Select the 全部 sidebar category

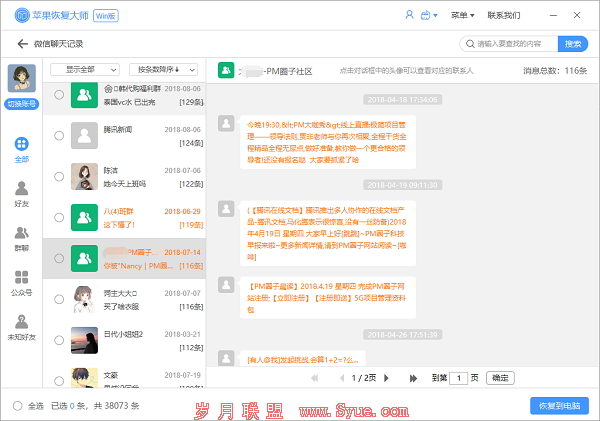click(21, 150)
